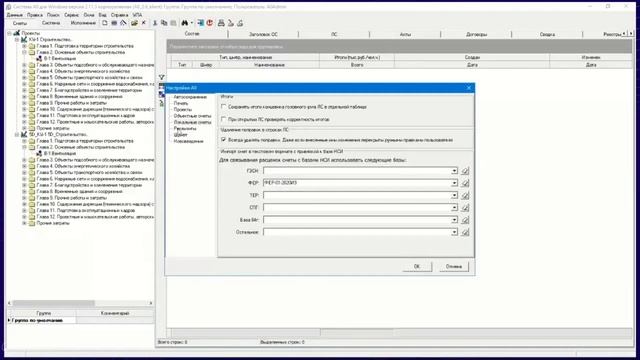Open the dropdown arrow beside binoculars icon
This screenshot has width=640, height=360.
click(x=191, y=23)
